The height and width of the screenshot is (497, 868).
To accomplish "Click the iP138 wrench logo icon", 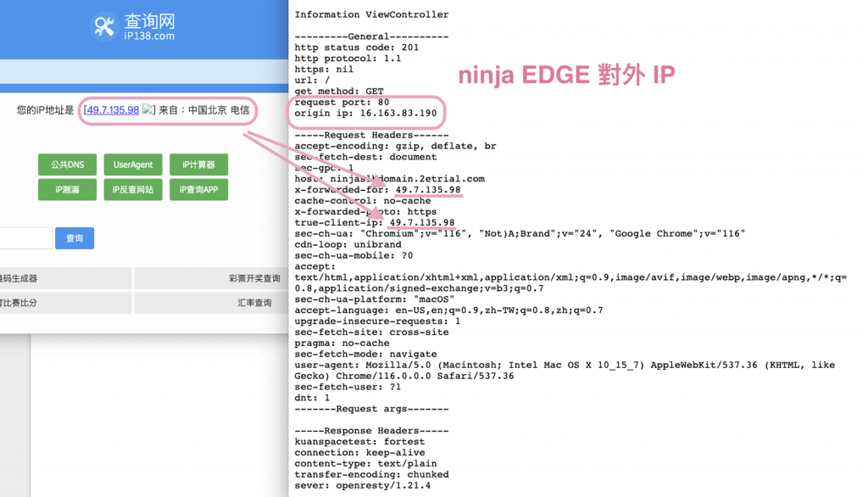I will 103,25.
